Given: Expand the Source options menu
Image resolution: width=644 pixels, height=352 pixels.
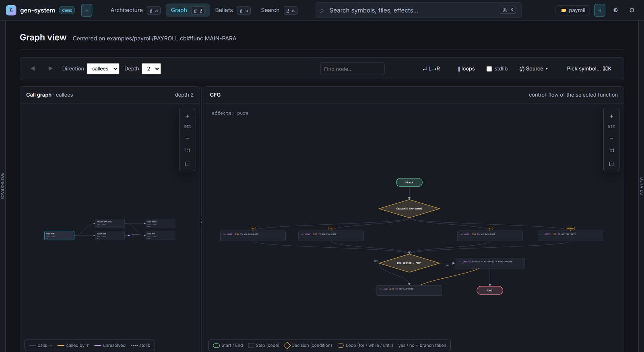Looking at the screenshot, I should (534, 69).
